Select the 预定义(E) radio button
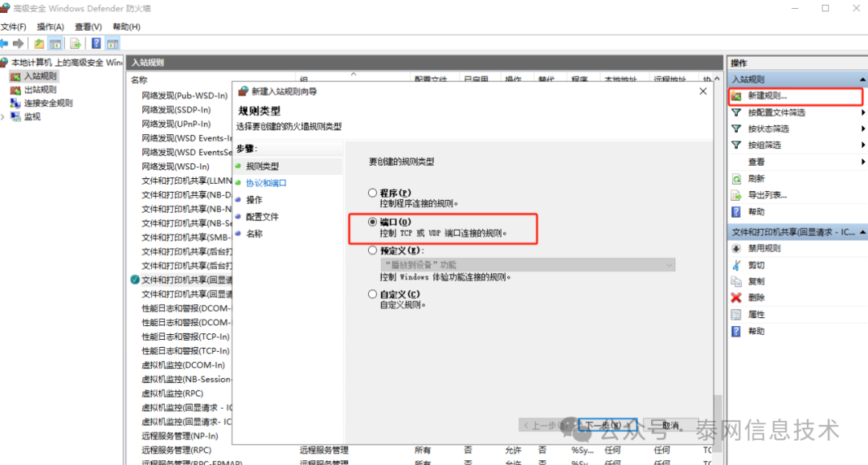This screenshot has height=465, width=868. coord(373,251)
